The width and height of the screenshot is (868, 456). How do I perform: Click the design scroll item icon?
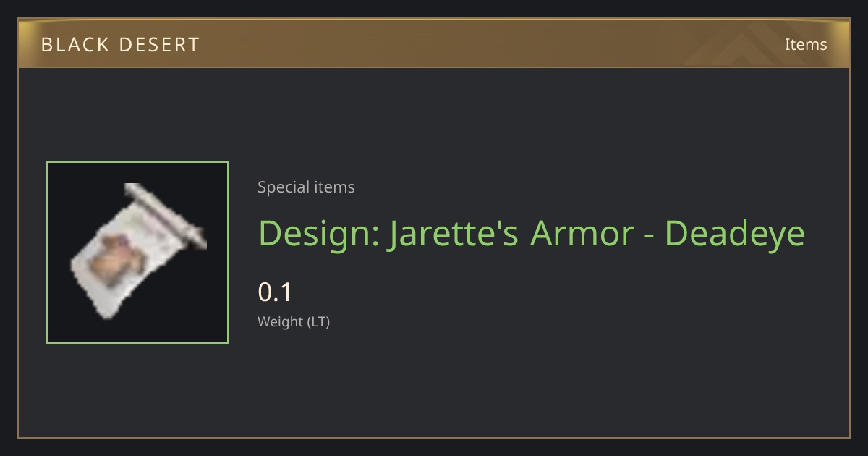(137, 251)
